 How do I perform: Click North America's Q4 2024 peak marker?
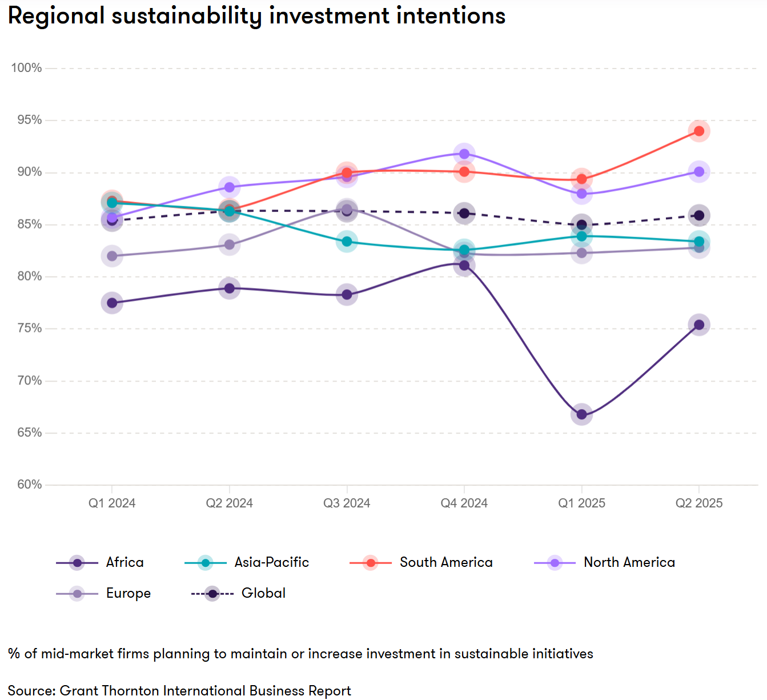pos(464,154)
